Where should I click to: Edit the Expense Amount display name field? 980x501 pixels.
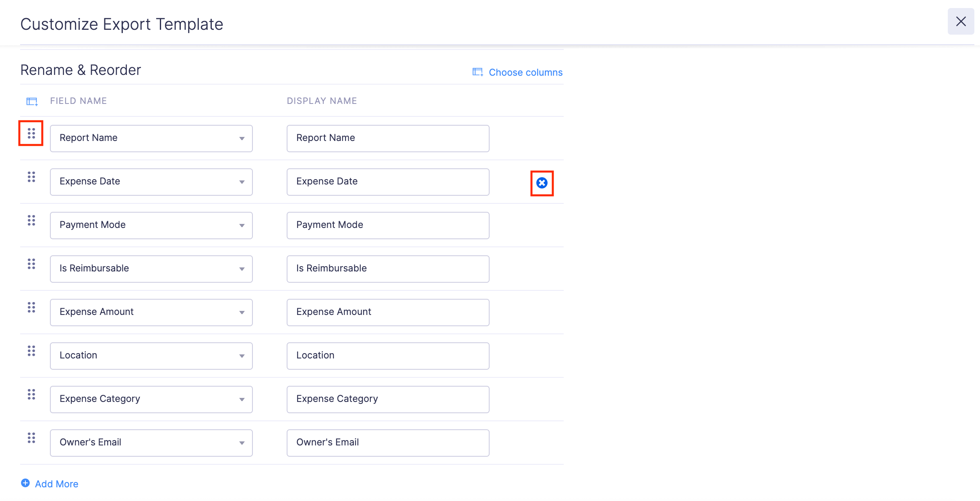[387, 312]
